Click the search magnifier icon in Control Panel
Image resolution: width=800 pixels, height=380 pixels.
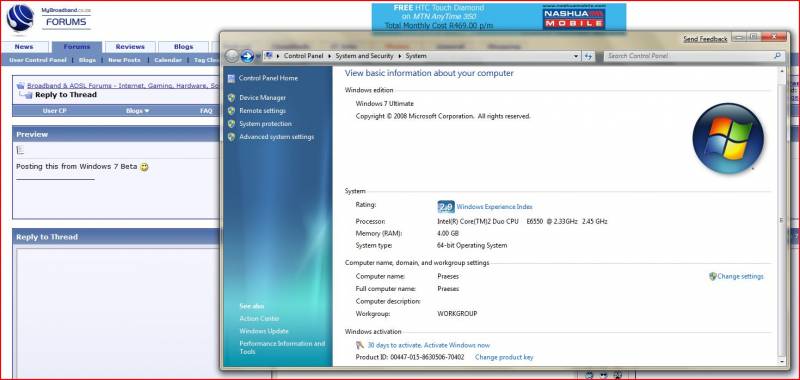(x=778, y=56)
